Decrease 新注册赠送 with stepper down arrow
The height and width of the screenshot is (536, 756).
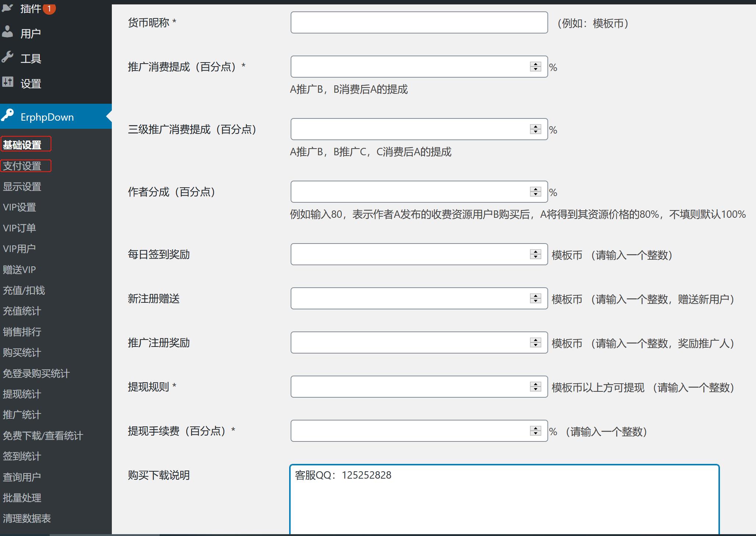coord(536,301)
